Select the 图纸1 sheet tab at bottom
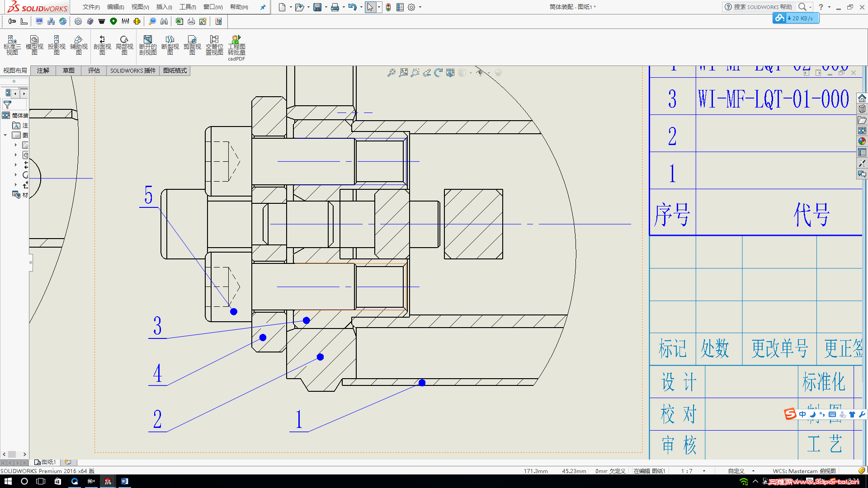This screenshot has width=868, height=488. click(x=46, y=462)
